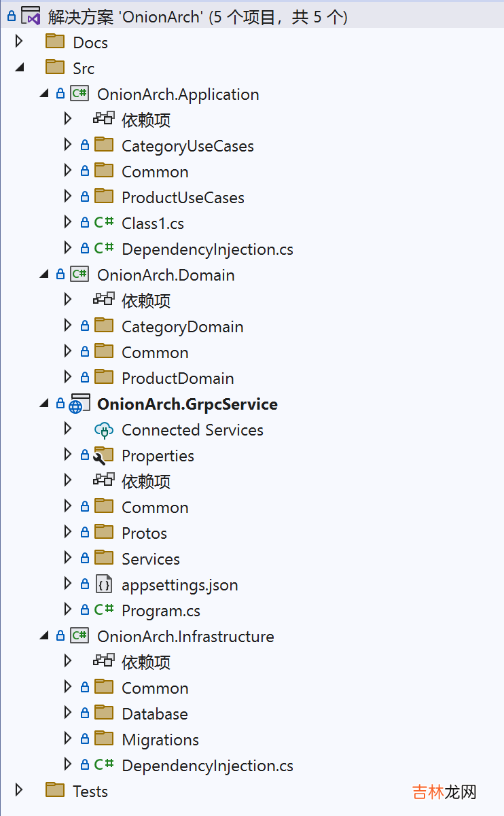Click the Connected Services cloud icon

(x=103, y=430)
